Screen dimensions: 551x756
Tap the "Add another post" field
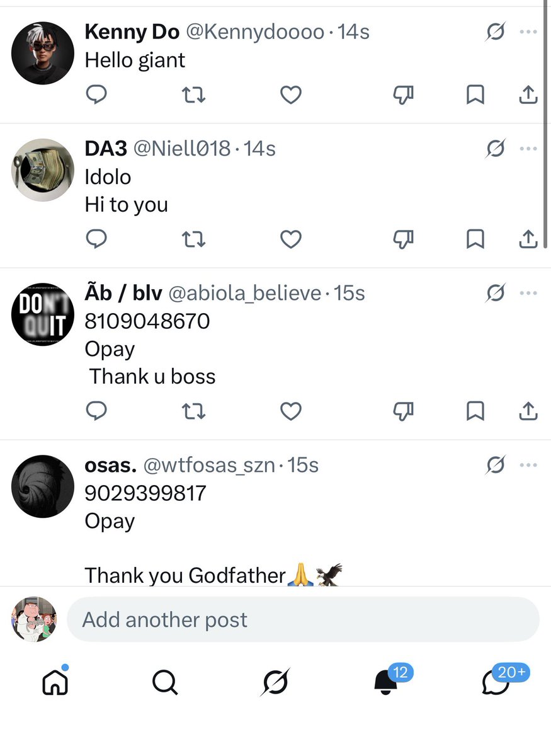tap(303, 620)
